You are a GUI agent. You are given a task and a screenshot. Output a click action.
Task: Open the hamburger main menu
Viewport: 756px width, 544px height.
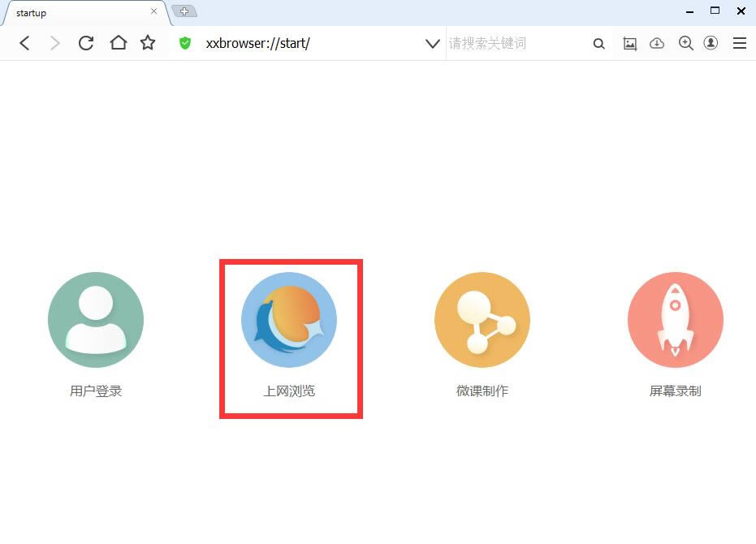click(x=739, y=44)
